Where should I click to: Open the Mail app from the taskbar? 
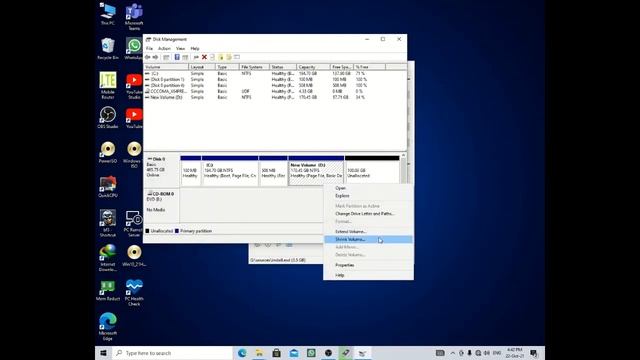(x=294, y=353)
